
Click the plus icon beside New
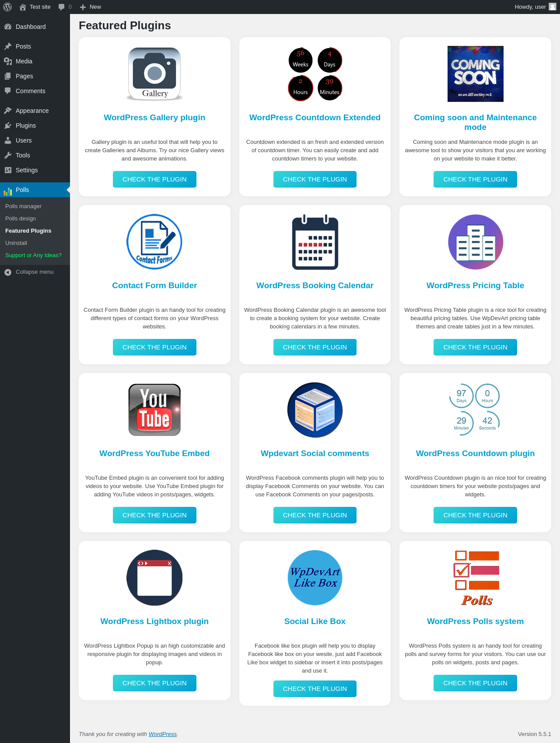(83, 7)
